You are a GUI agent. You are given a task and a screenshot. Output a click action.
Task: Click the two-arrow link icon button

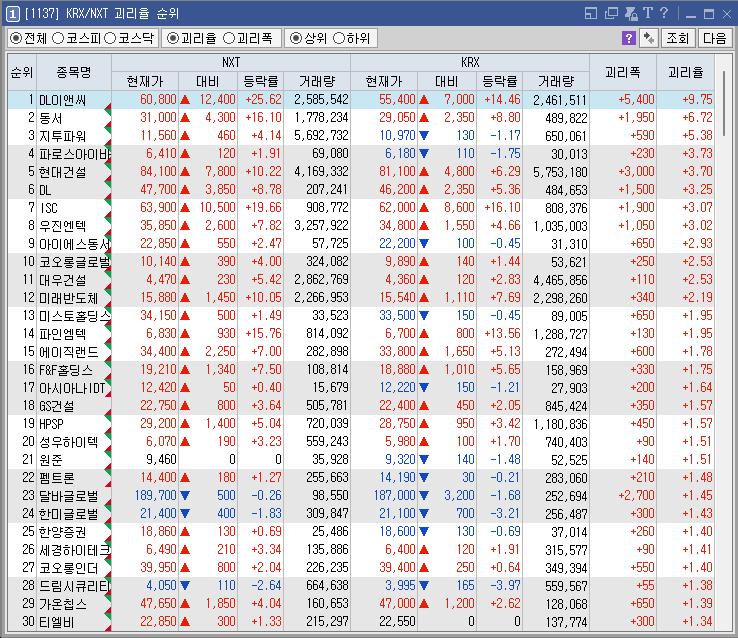point(649,38)
